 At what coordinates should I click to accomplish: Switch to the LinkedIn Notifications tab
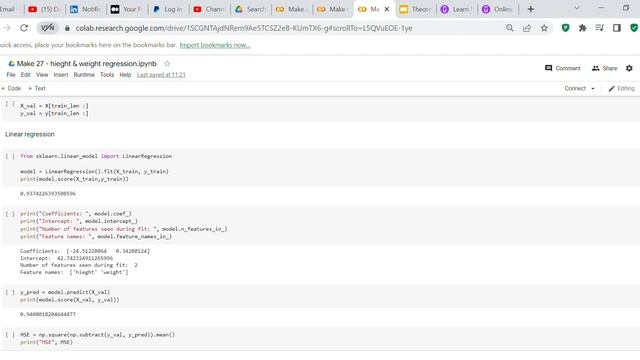[x=85, y=9]
